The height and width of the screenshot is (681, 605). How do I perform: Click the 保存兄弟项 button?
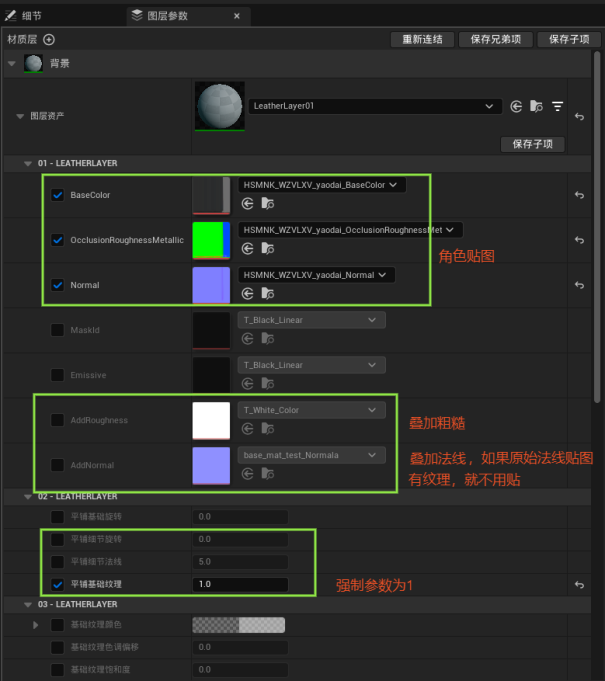coord(495,40)
